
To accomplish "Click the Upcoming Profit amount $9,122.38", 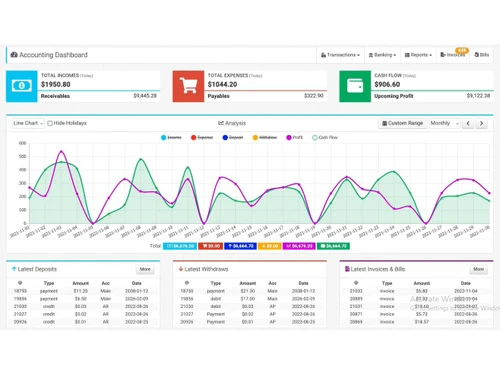I will pyautogui.click(x=478, y=96).
